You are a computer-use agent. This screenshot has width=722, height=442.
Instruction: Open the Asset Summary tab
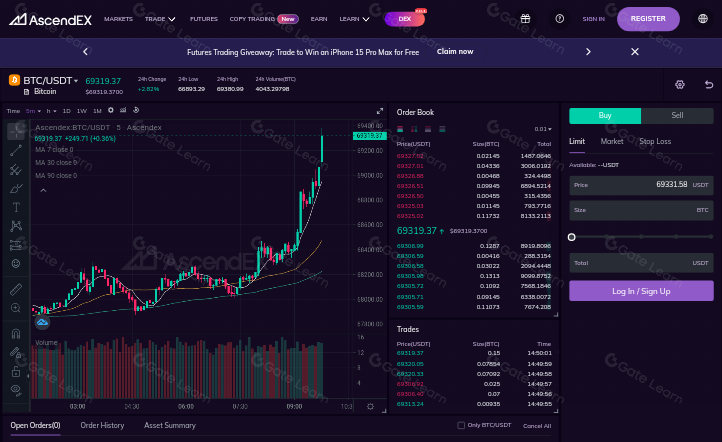(170, 425)
